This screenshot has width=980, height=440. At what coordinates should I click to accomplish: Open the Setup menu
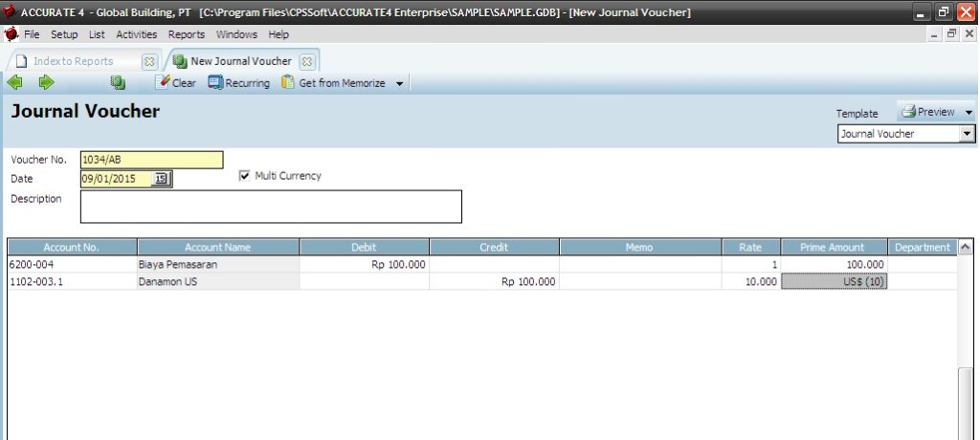pyautogui.click(x=64, y=34)
